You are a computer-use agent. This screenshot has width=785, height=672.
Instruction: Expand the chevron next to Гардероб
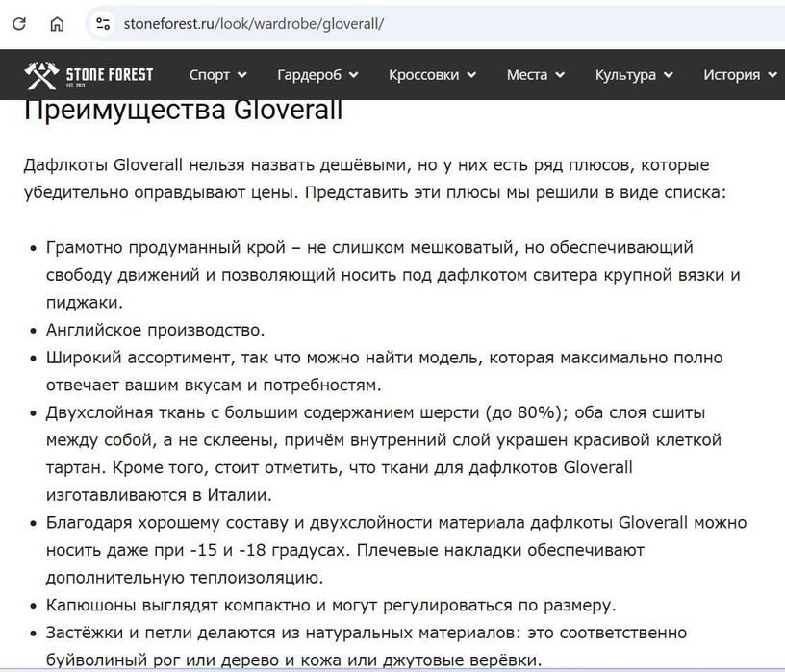click(353, 75)
